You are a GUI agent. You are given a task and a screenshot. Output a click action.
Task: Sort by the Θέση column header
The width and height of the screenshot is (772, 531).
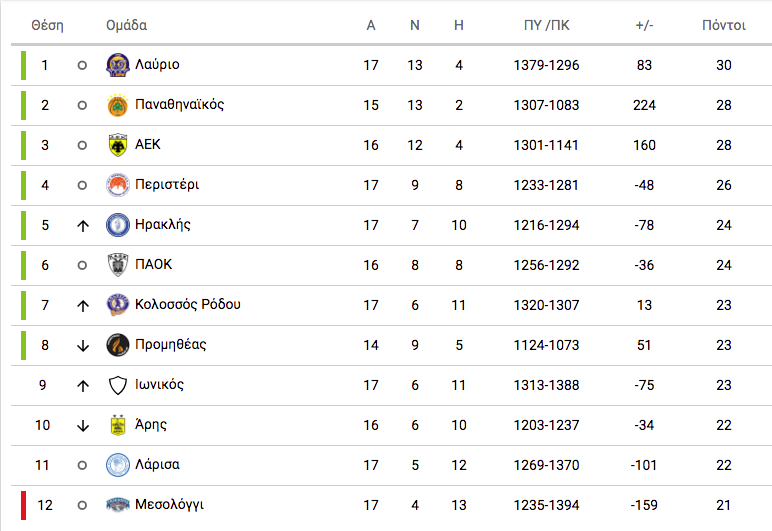coord(47,25)
